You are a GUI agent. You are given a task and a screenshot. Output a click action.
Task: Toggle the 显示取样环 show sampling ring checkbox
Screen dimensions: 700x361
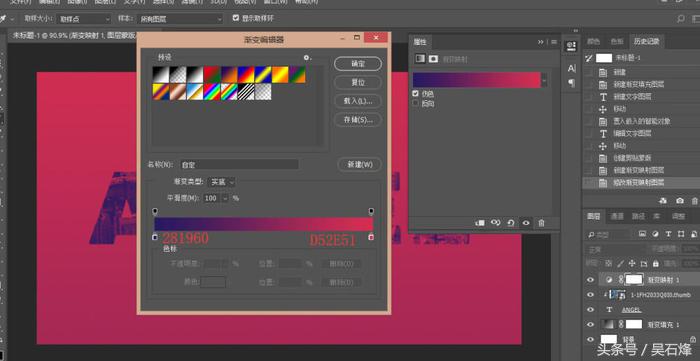[236, 18]
